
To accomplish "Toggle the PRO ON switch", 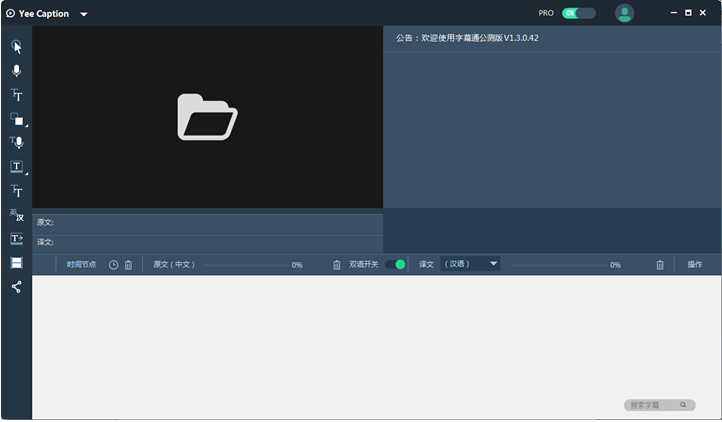I will pyautogui.click(x=578, y=13).
